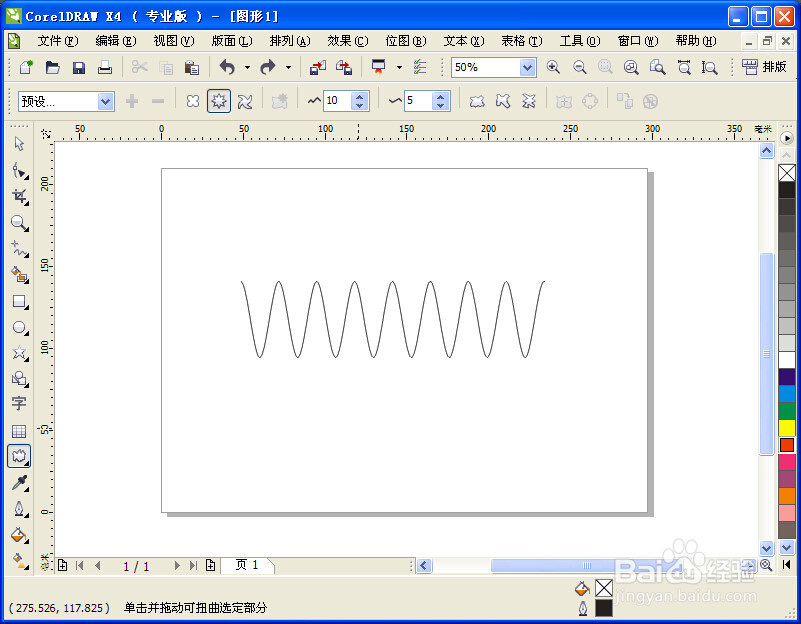Print the document
The image size is (801, 624).
tap(105, 67)
